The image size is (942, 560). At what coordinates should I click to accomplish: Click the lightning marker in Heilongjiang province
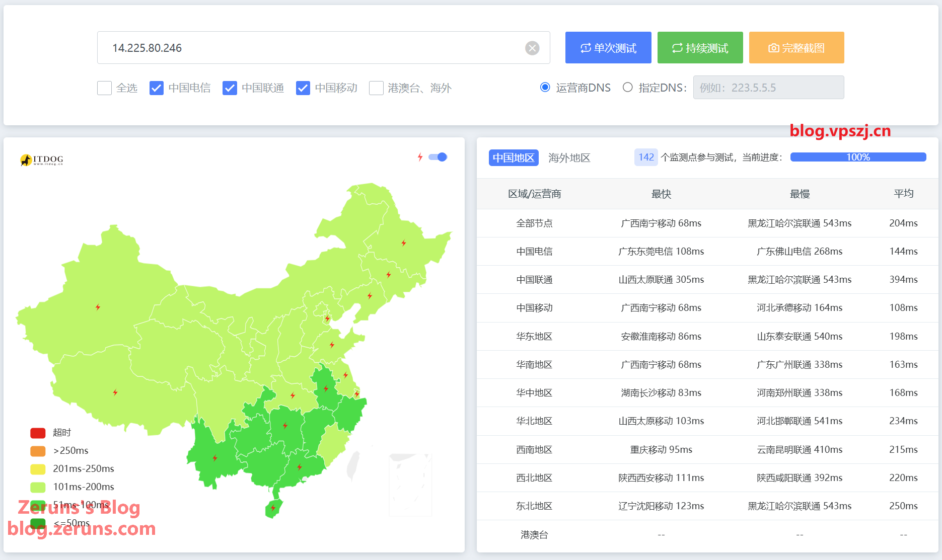coord(403,243)
